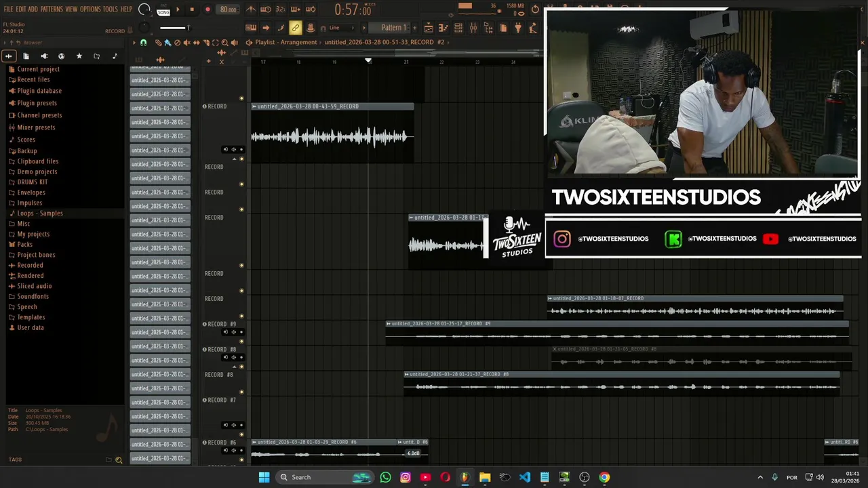Image resolution: width=868 pixels, height=488 pixels.
Task: Click the playhead marker on timeline ruler
Action: point(368,61)
